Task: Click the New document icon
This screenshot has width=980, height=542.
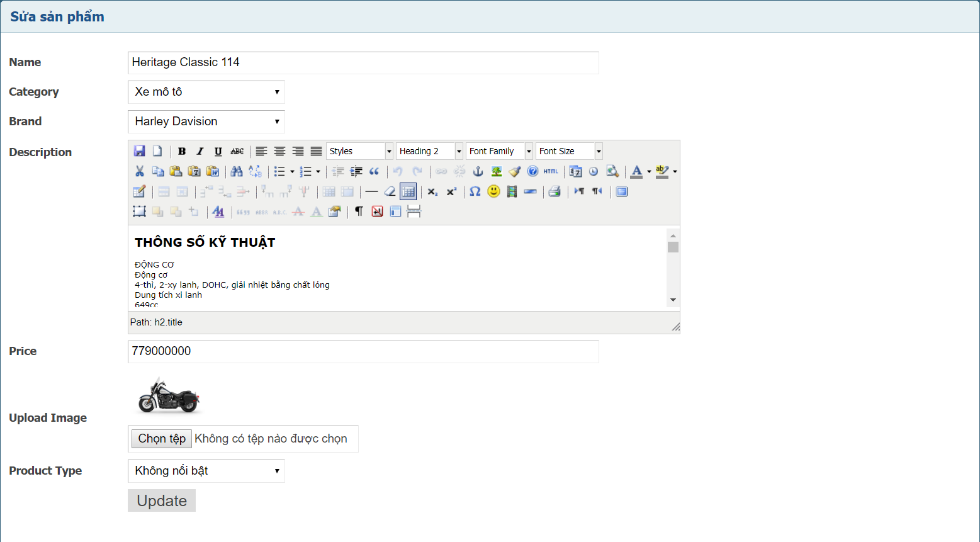Action: click(x=157, y=151)
